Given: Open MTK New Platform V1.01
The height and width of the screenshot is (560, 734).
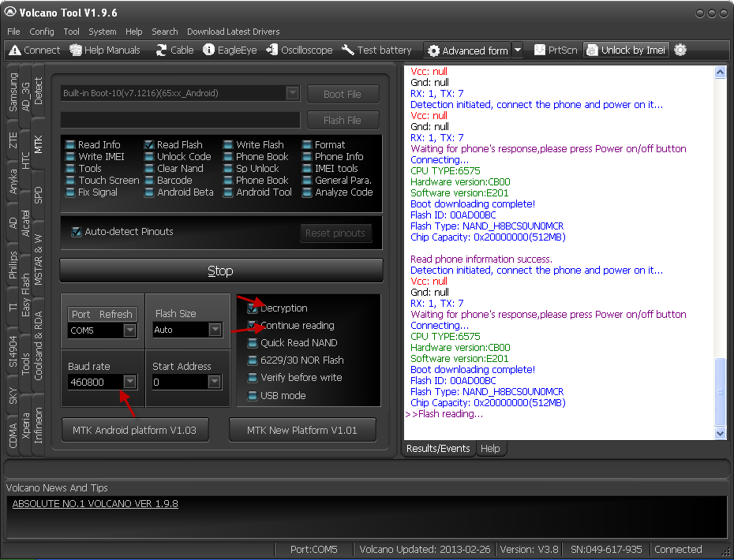Looking at the screenshot, I should (302, 430).
